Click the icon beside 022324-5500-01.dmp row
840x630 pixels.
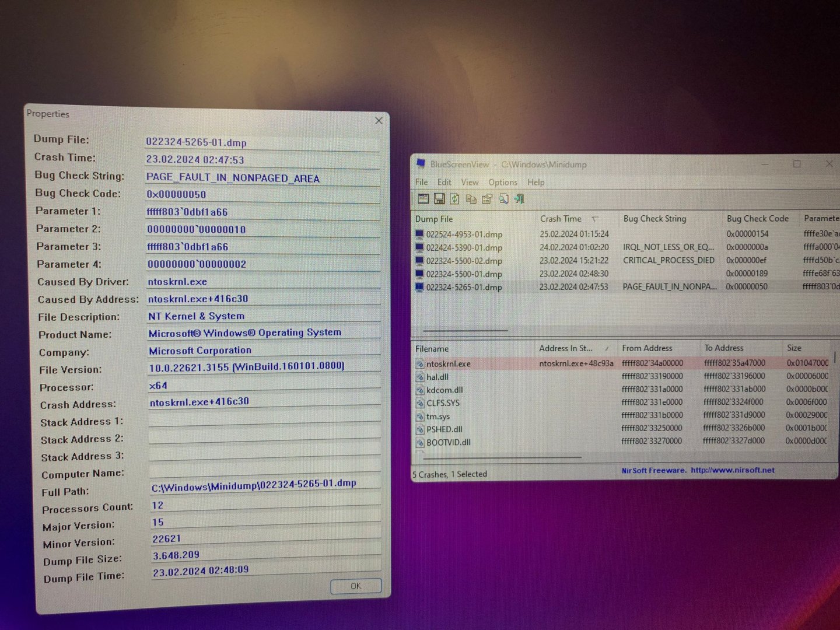click(x=419, y=274)
